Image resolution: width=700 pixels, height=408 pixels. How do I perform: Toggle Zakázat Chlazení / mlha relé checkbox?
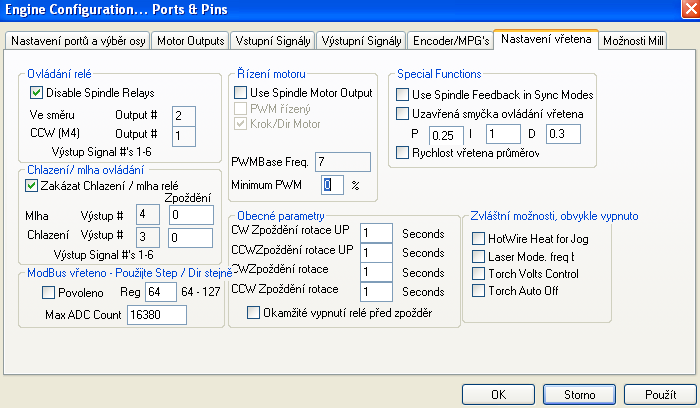click(31, 186)
